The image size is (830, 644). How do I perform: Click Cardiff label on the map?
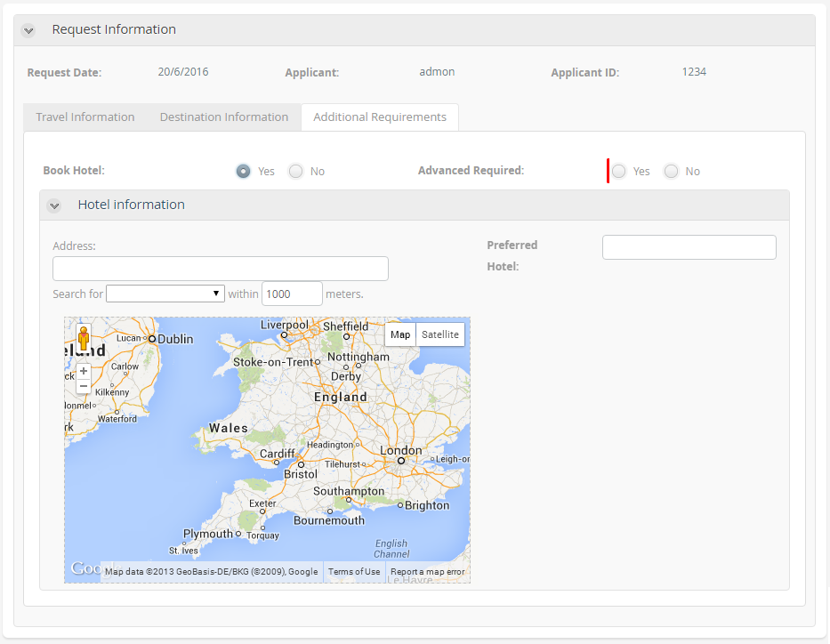tap(277, 454)
